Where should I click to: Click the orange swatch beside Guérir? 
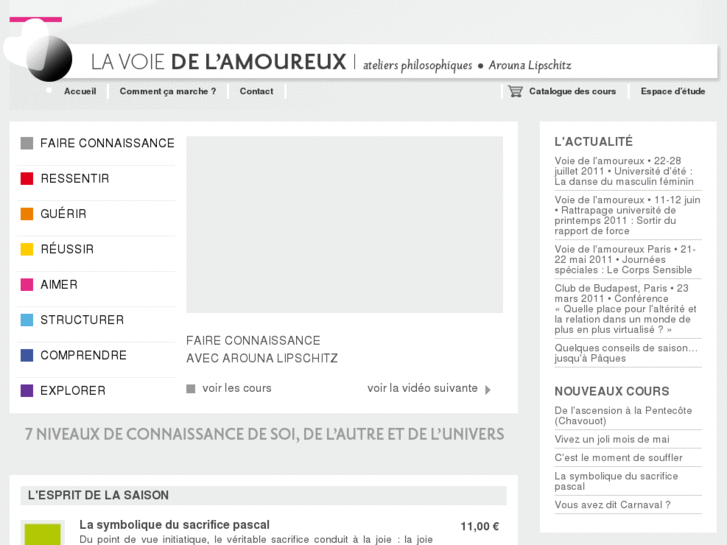coord(27,214)
